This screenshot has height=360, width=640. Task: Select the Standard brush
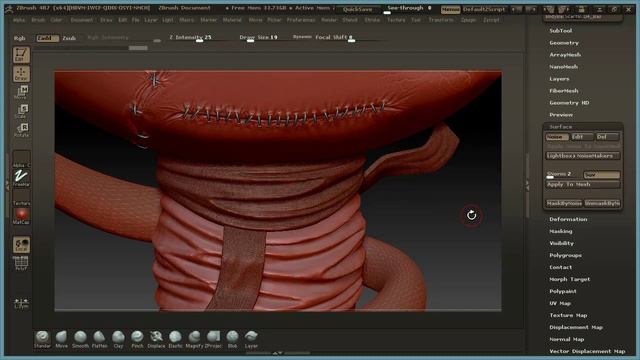[42, 339]
